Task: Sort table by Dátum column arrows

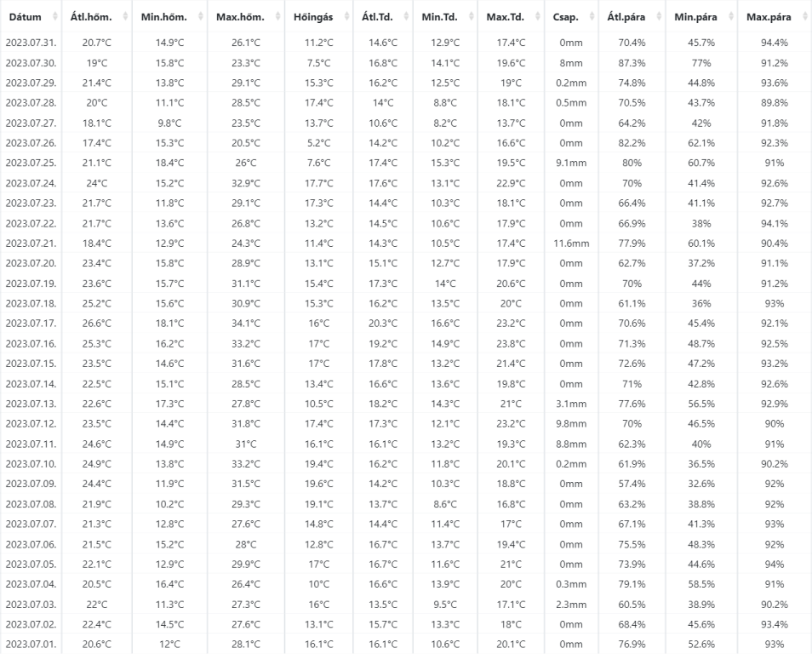Action: click(x=54, y=16)
